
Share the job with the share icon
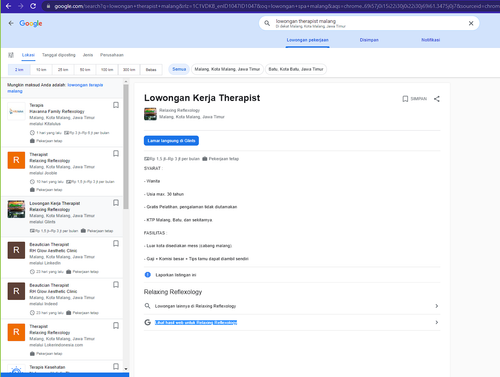point(437,99)
